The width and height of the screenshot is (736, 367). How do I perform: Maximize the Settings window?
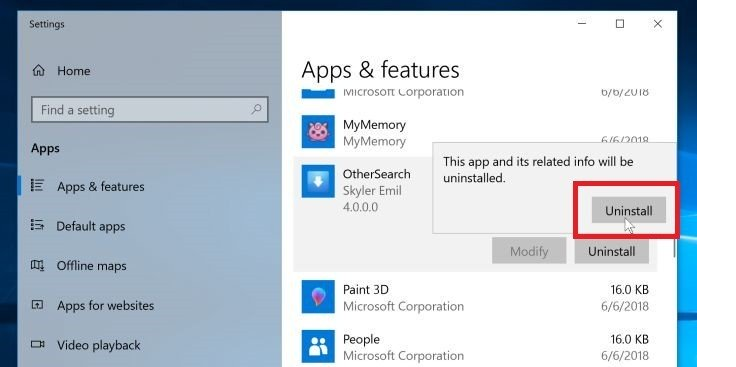click(620, 23)
